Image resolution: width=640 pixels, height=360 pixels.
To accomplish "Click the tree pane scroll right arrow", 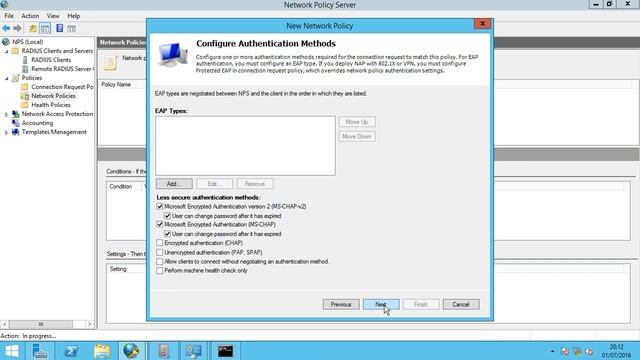I will [89, 324].
